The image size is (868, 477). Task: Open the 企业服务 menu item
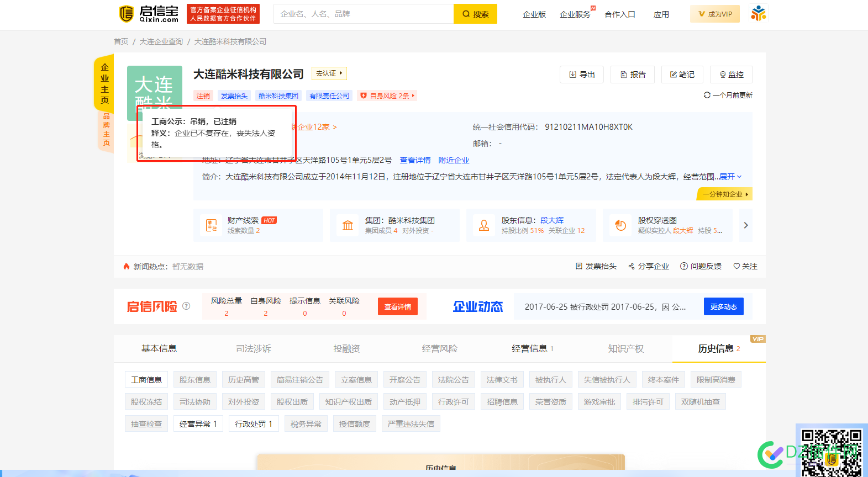click(x=575, y=14)
